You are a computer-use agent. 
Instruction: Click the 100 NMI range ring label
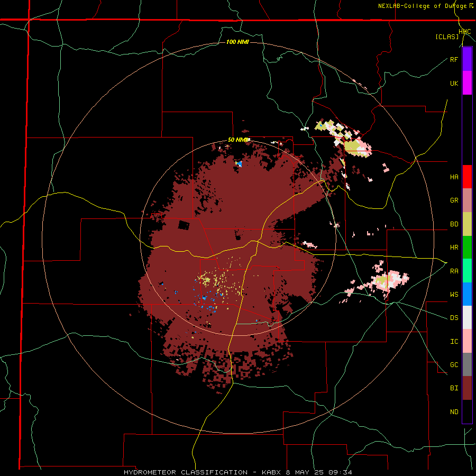237,42
